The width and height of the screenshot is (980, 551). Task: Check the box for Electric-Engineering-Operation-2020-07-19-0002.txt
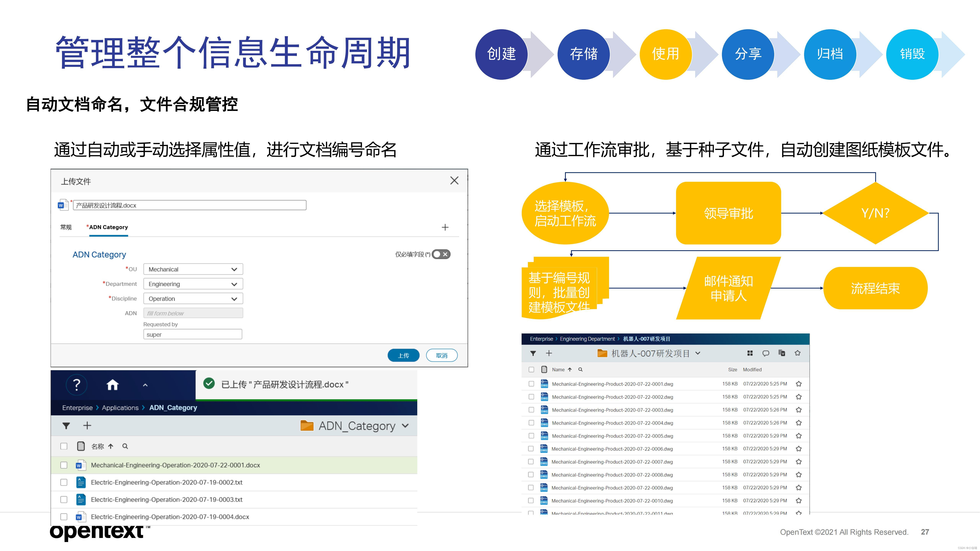[64, 482]
